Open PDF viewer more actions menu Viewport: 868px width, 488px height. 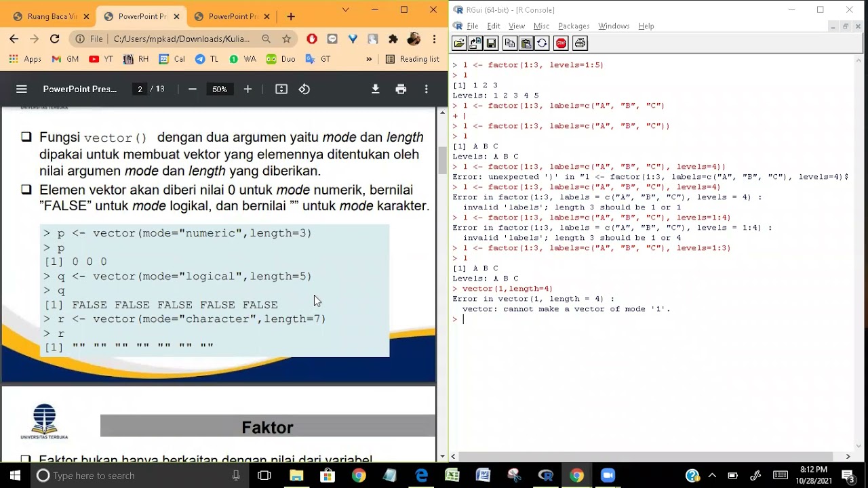[427, 89]
